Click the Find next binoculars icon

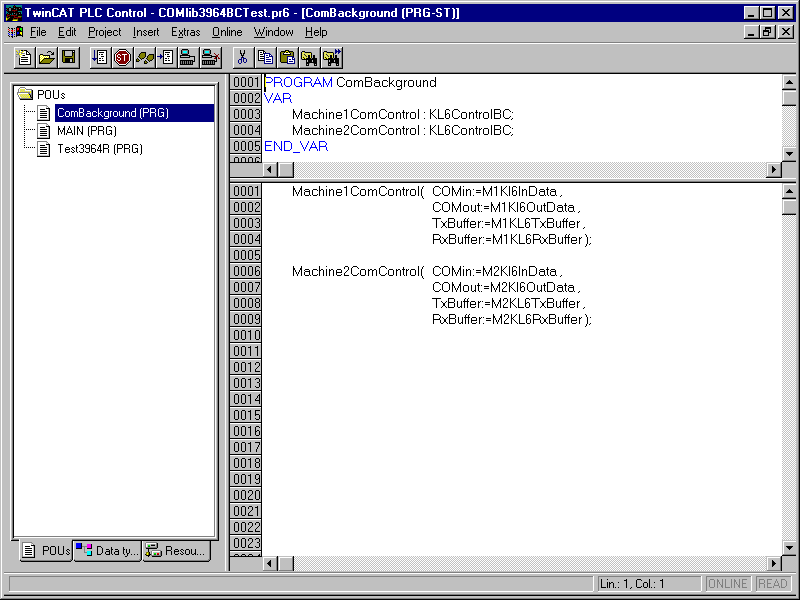point(332,57)
